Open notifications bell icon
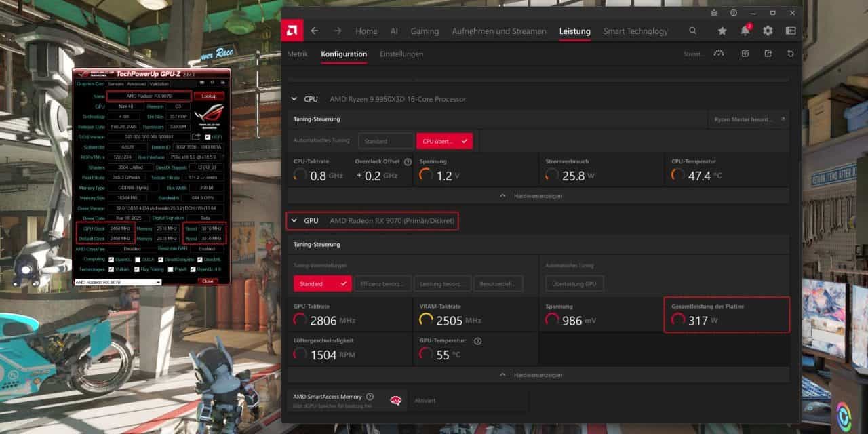The image size is (868, 434). 745,31
